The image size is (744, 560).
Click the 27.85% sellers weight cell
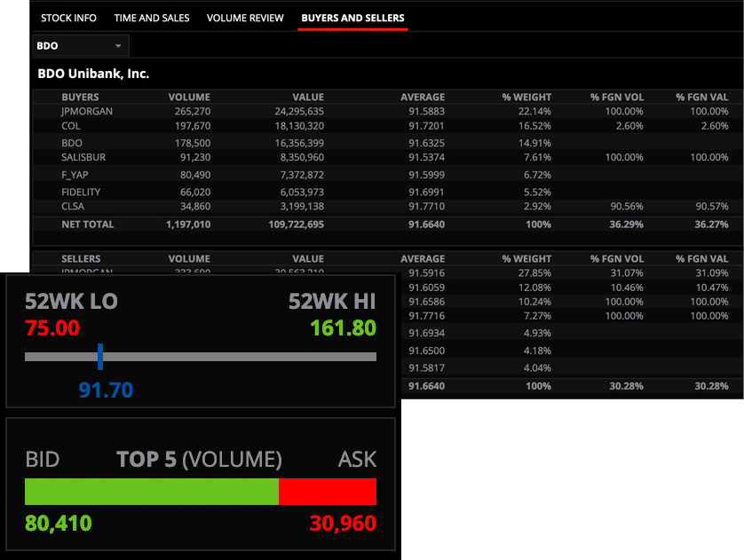tap(534, 273)
